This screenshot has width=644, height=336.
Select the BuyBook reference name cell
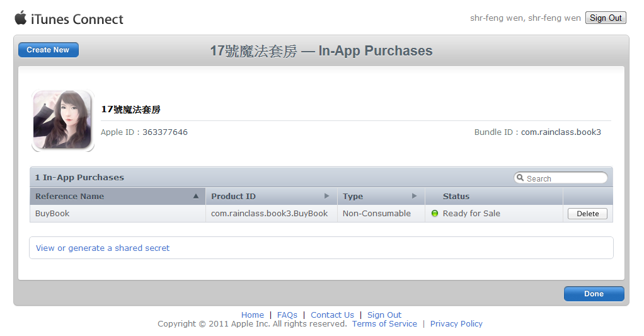117,214
